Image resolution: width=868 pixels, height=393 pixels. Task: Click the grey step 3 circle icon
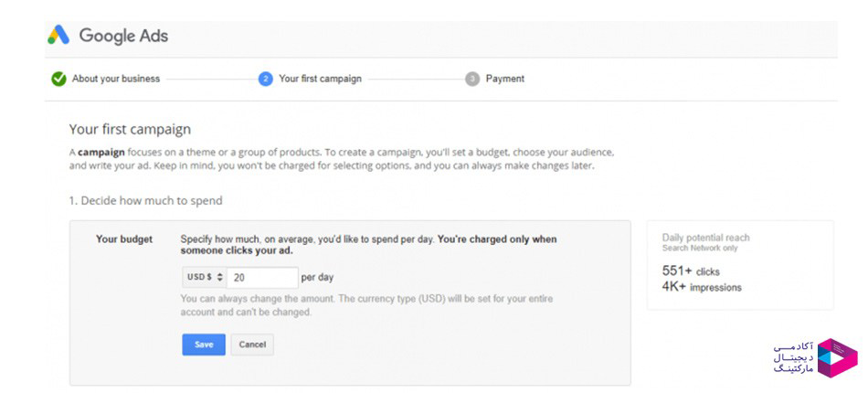click(x=472, y=80)
